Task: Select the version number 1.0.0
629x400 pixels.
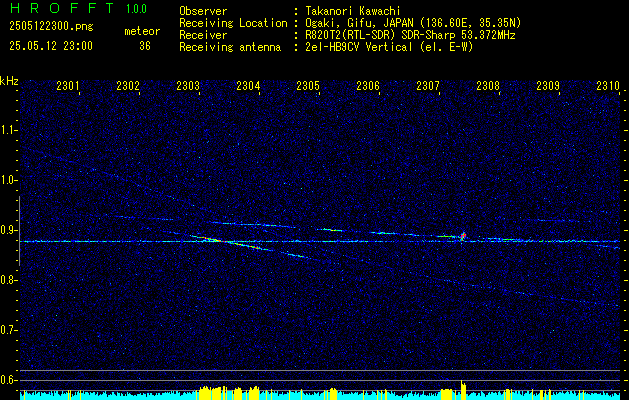Action: click(136, 9)
